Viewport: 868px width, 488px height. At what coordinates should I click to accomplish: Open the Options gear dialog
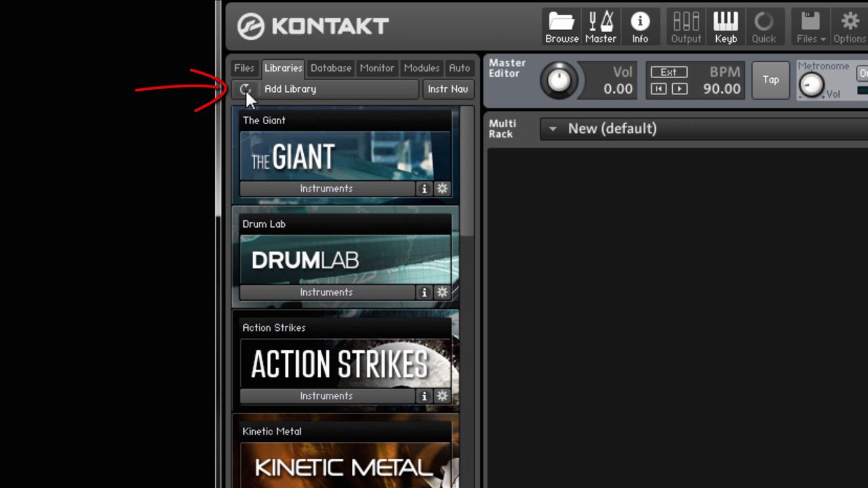pyautogui.click(x=850, y=27)
